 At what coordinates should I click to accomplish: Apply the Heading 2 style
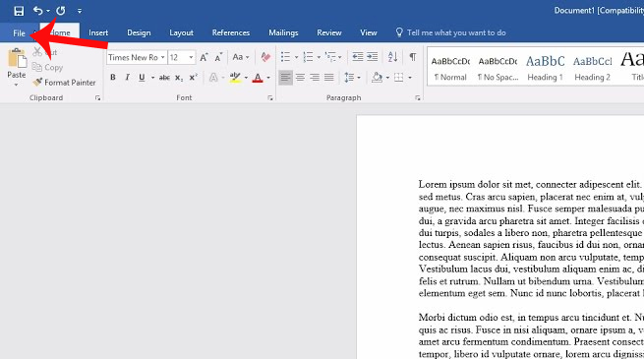pyautogui.click(x=592, y=68)
